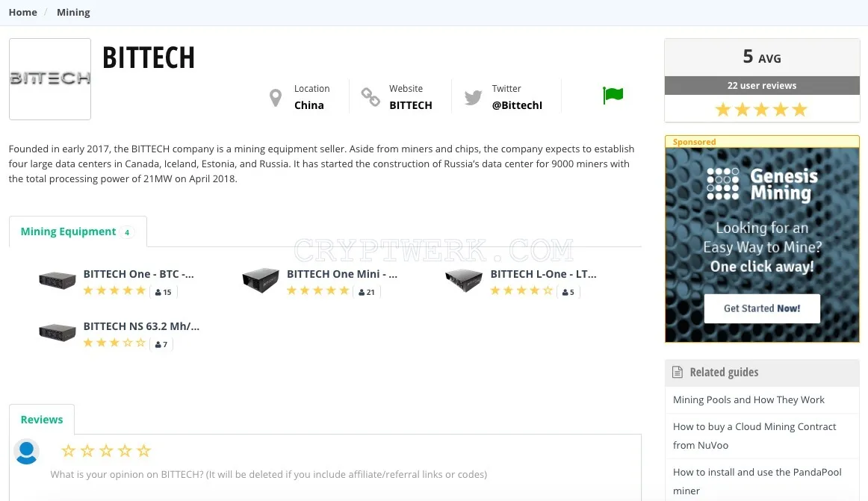The height and width of the screenshot is (501, 868).
Task: Click the location pin icon
Action: pyautogui.click(x=275, y=97)
